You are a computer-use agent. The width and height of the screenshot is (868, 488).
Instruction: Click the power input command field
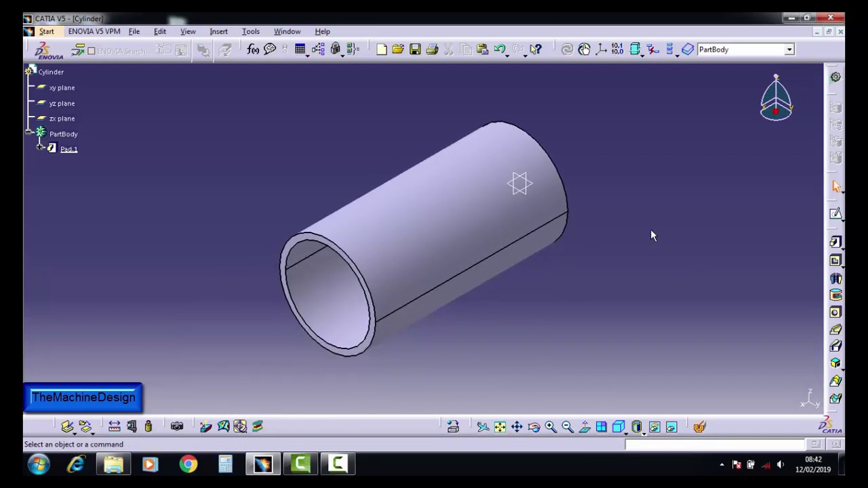(714, 445)
